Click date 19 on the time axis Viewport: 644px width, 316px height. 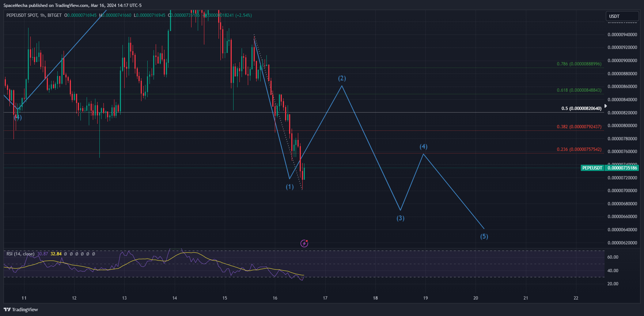(425, 298)
